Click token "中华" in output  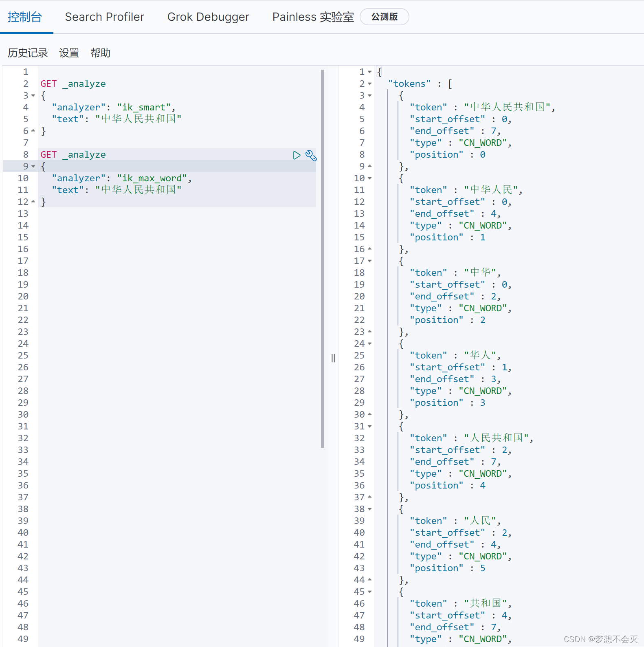coord(480,273)
